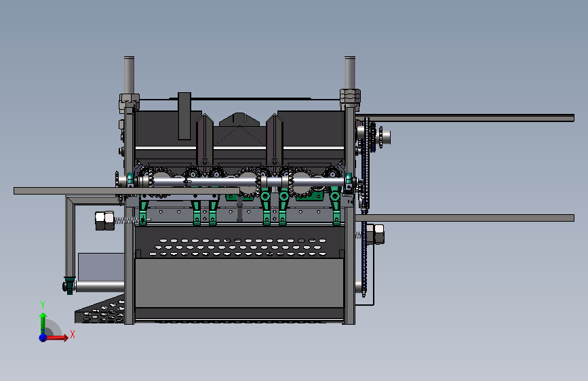
Task: Select the perforated tray at bottom left
Action: pos(100,310)
